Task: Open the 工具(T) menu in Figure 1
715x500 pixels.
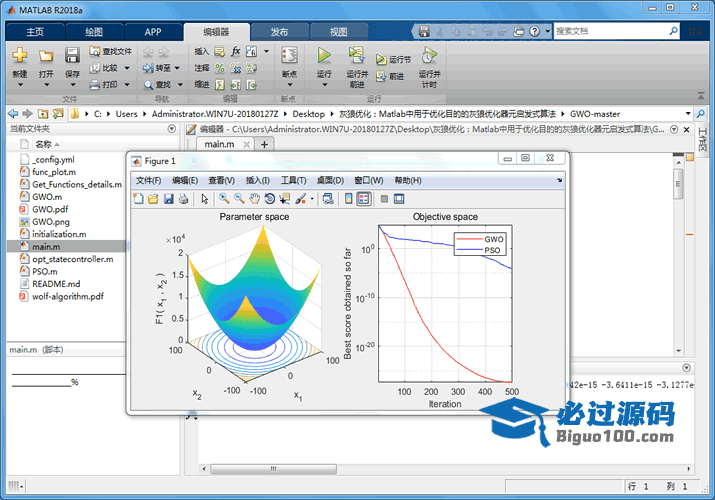Action: (x=293, y=180)
